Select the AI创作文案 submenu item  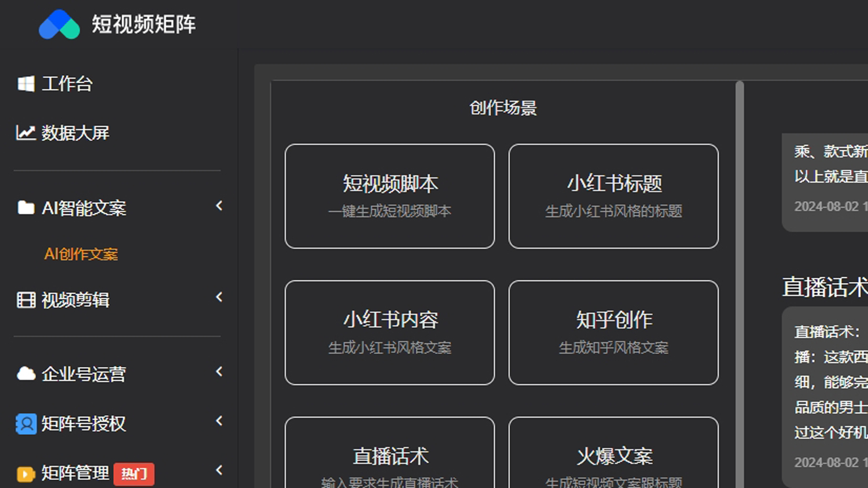click(x=81, y=254)
